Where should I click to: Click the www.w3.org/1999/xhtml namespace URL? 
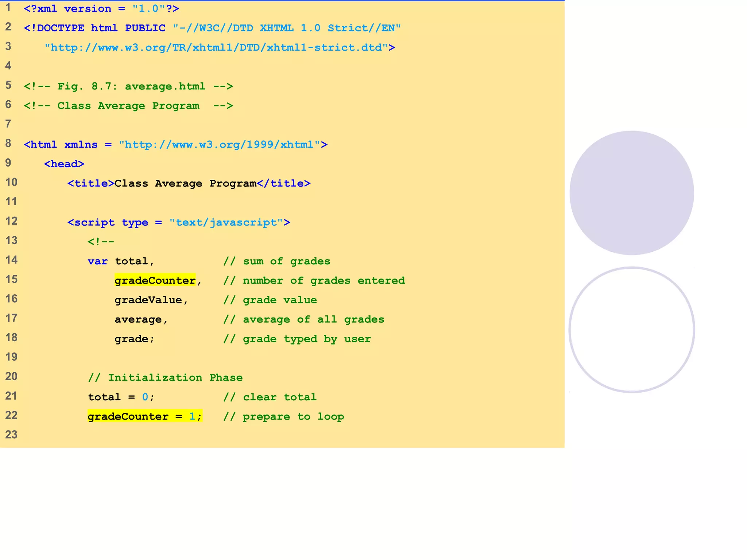point(222,145)
